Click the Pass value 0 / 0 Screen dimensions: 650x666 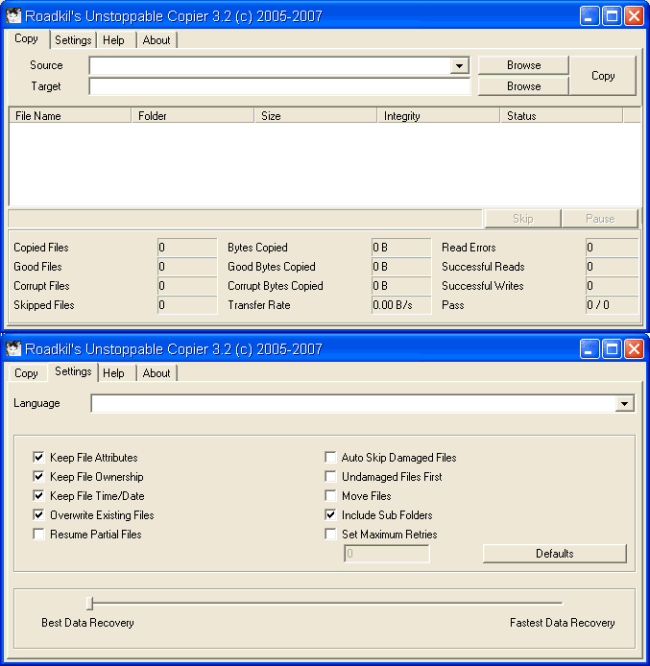(612, 305)
